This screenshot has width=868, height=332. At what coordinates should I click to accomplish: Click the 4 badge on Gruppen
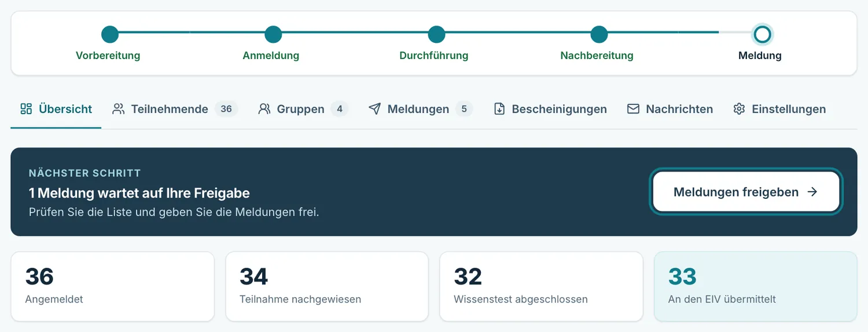(x=340, y=109)
